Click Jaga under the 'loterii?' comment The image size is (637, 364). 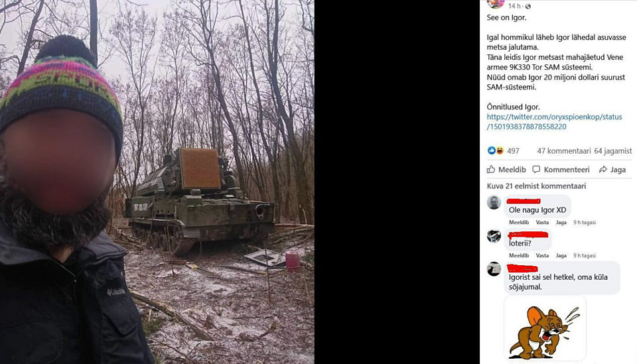coord(561,256)
